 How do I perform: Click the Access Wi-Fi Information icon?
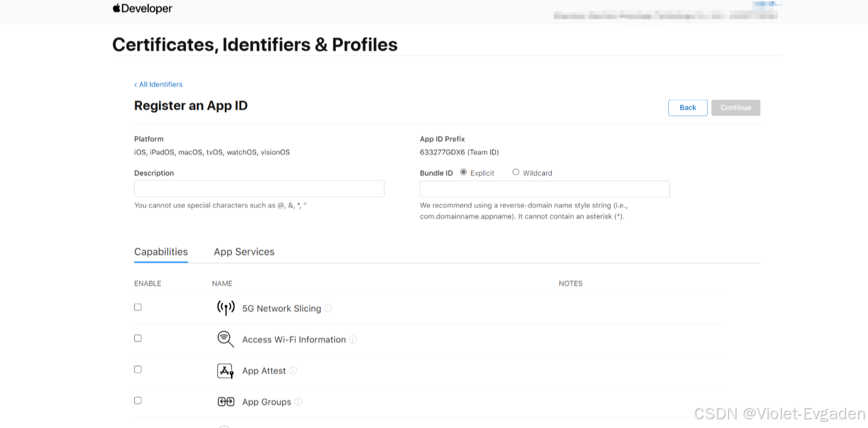(225, 339)
